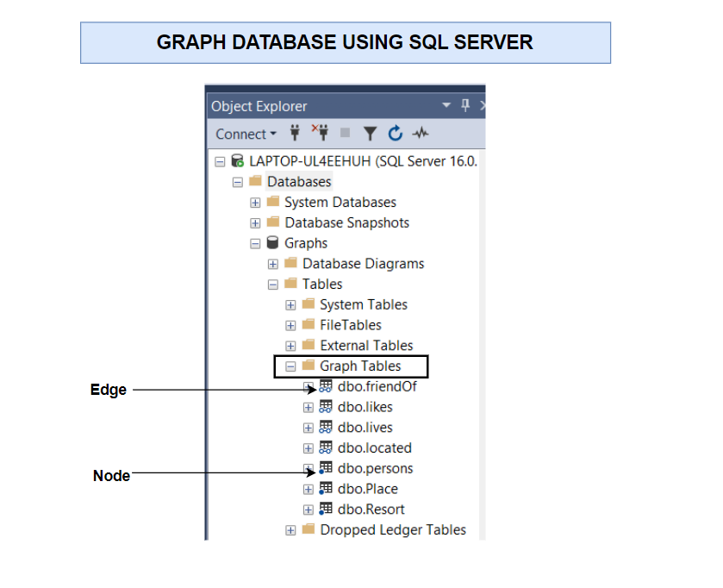Click the Graphs database cylinder icon
The image size is (723, 588).
click(273, 243)
